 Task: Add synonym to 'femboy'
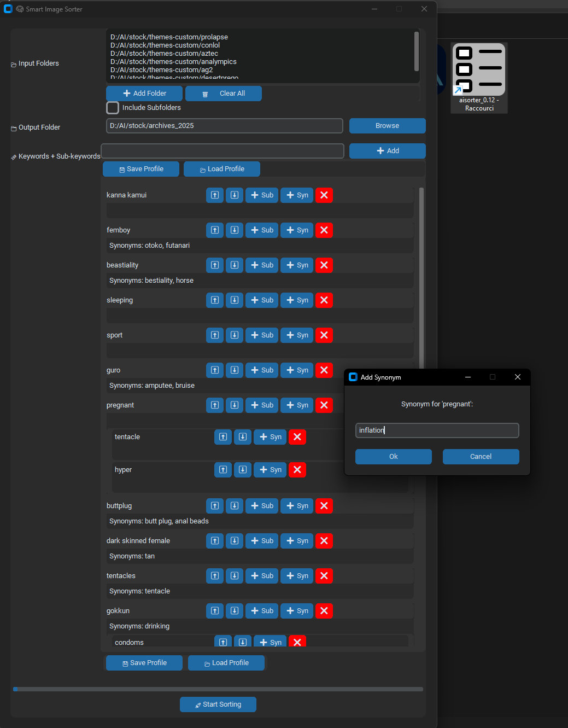[297, 230]
